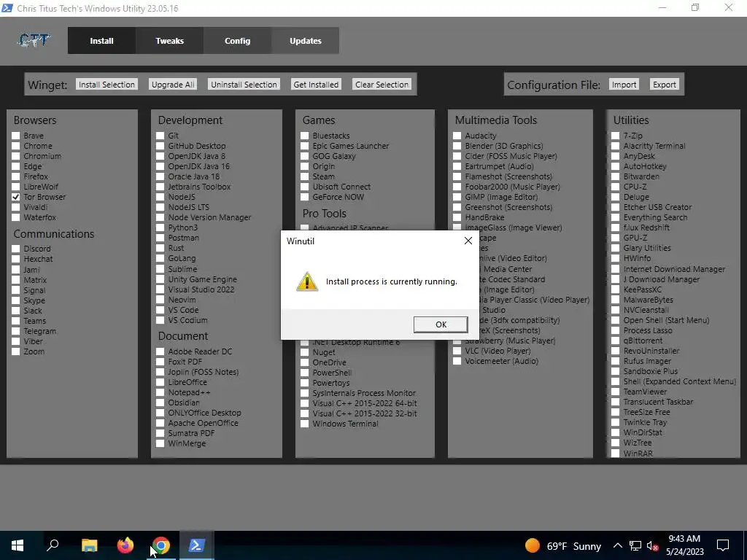Enable the WinRAR checkbox
Screen dimensions: 747x560
[616, 454]
